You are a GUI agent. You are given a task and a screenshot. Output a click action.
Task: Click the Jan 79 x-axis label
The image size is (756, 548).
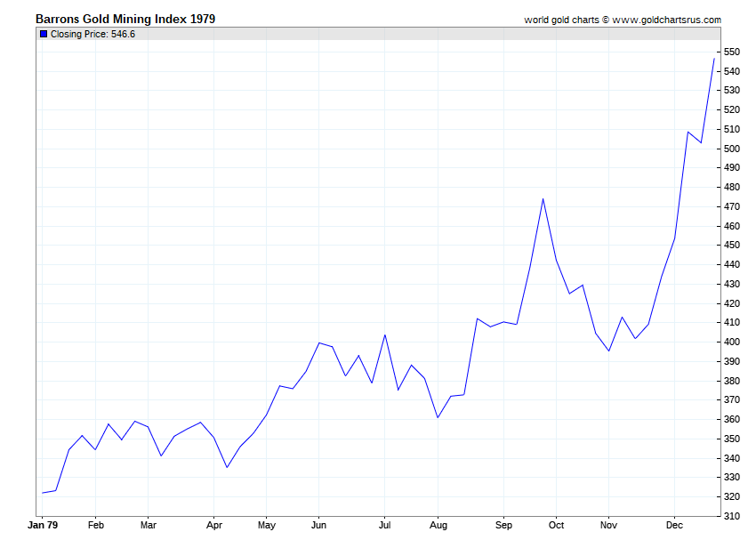click(x=43, y=525)
